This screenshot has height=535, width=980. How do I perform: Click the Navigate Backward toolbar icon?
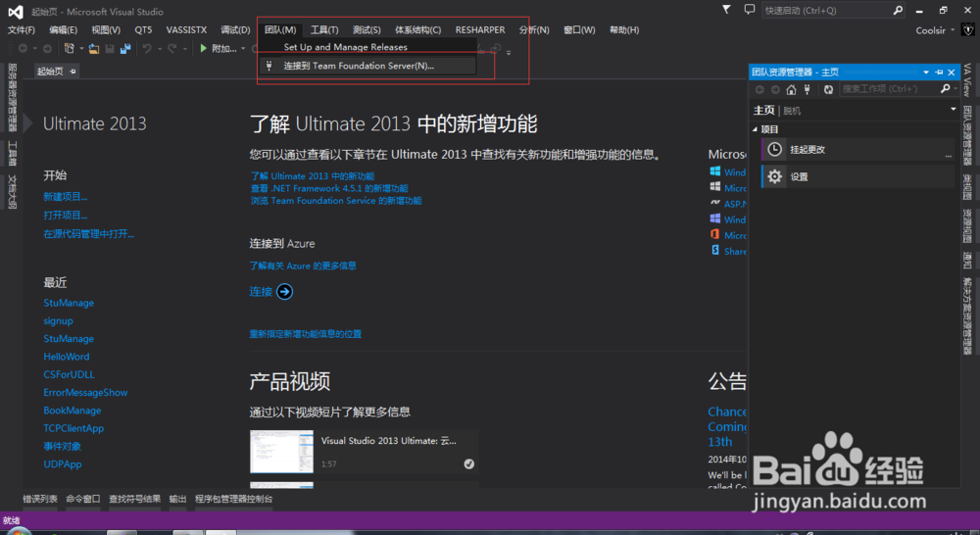[24, 48]
